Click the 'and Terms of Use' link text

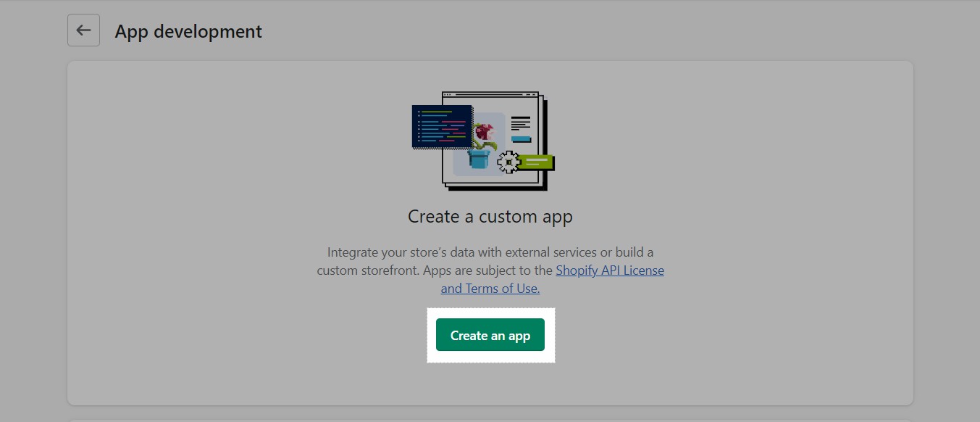490,288
